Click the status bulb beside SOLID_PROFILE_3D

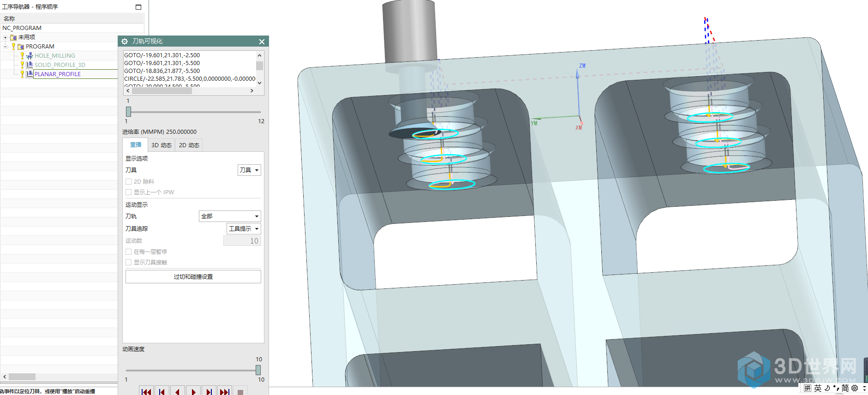[x=22, y=65]
